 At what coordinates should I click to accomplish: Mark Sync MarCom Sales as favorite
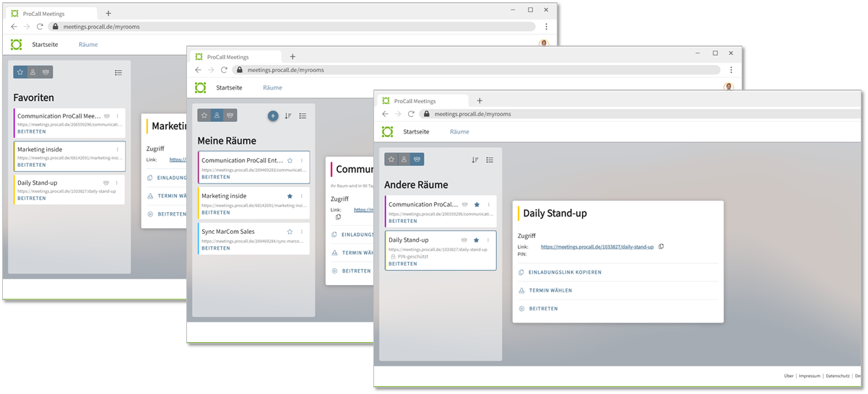click(x=290, y=232)
